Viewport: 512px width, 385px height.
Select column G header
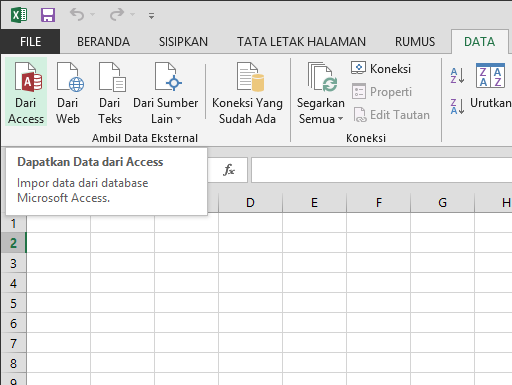pos(442,203)
